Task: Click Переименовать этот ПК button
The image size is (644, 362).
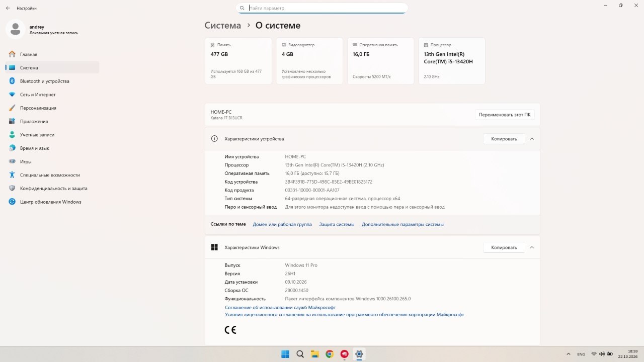Action: click(x=505, y=115)
